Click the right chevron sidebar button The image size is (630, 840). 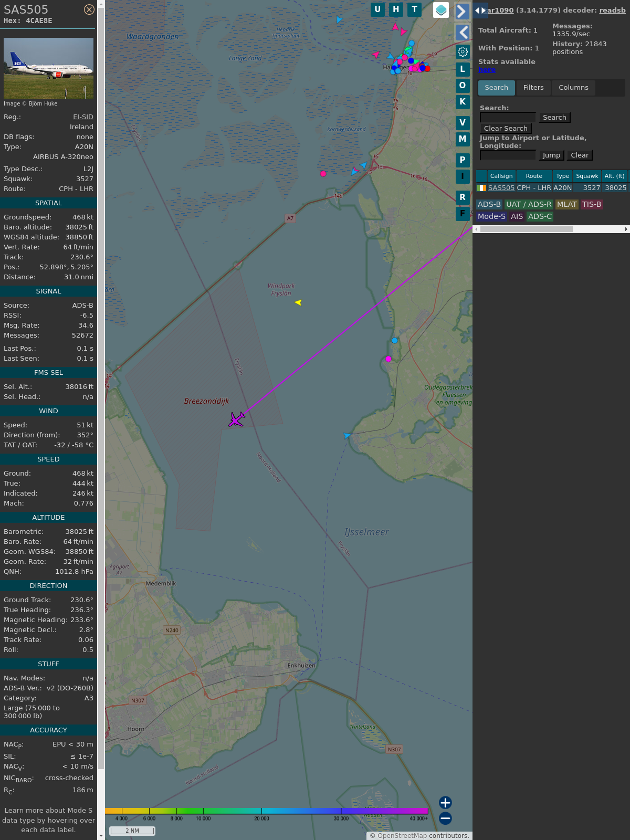(462, 12)
